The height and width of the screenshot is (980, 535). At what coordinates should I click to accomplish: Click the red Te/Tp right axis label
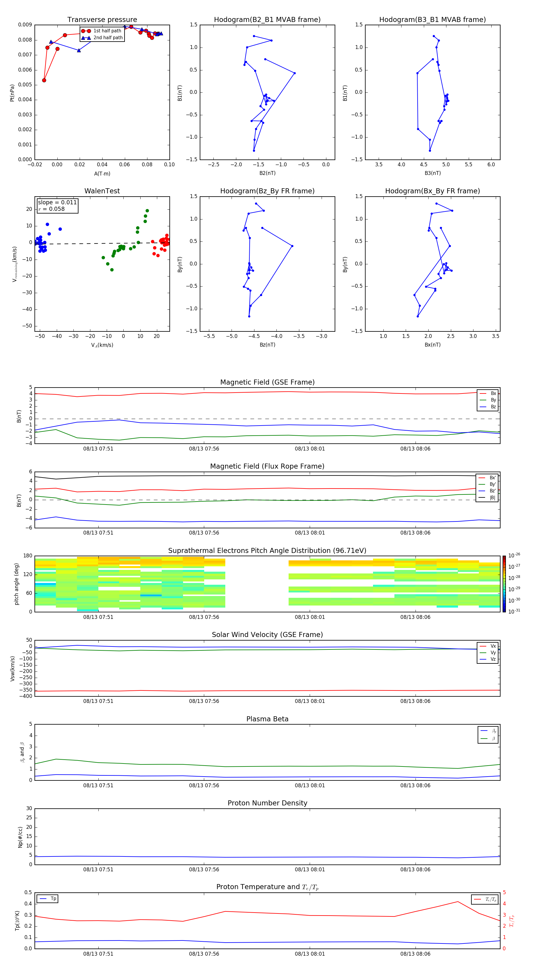[x=512, y=921]
